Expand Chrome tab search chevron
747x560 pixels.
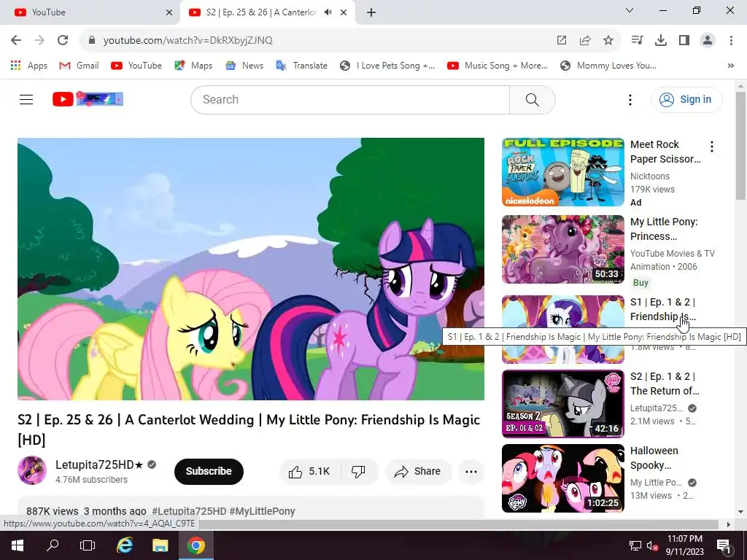[630, 10]
